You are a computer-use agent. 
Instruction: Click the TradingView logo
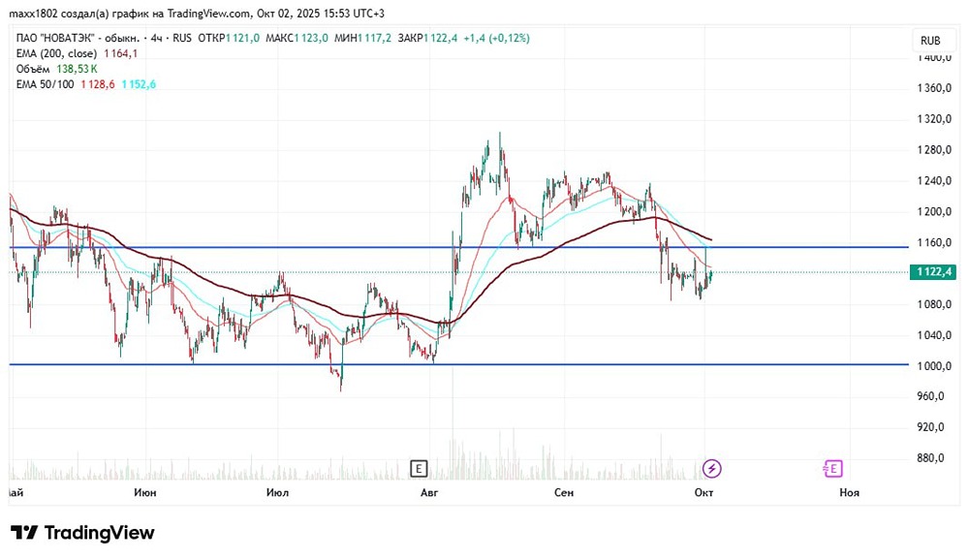click(82, 533)
